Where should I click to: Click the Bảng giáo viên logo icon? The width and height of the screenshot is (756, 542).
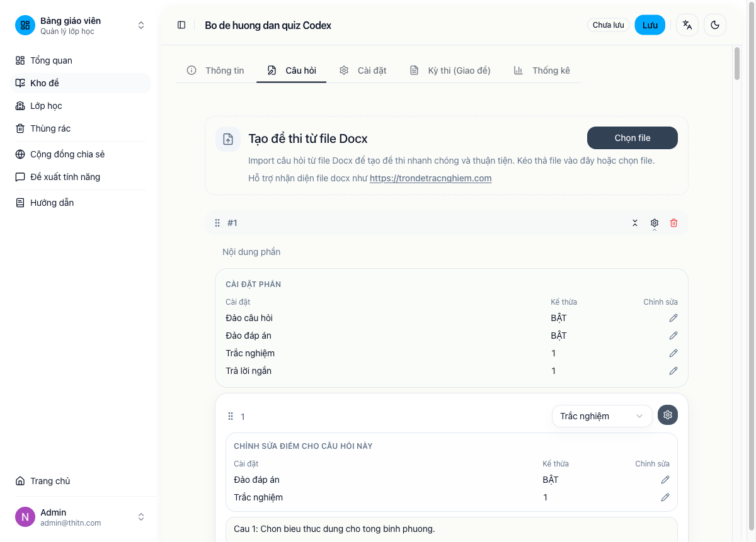pyautogui.click(x=25, y=25)
